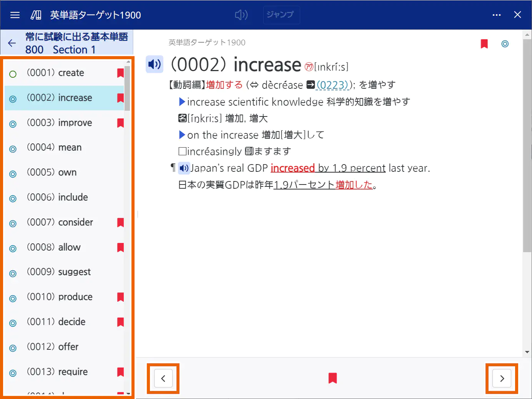Image resolution: width=532 pixels, height=399 pixels.
Task: Toggle the red bookmark on the create row
Action: coord(120,73)
